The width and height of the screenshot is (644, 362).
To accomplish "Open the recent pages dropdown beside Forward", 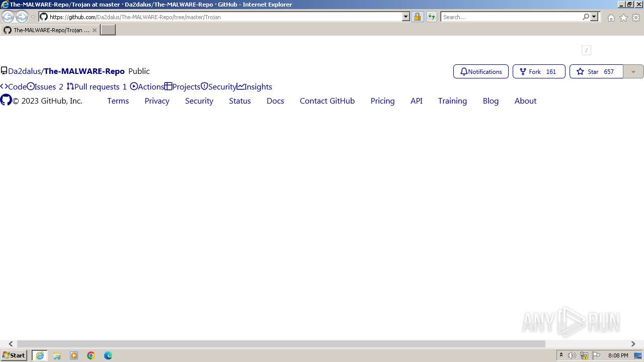I will (33, 17).
